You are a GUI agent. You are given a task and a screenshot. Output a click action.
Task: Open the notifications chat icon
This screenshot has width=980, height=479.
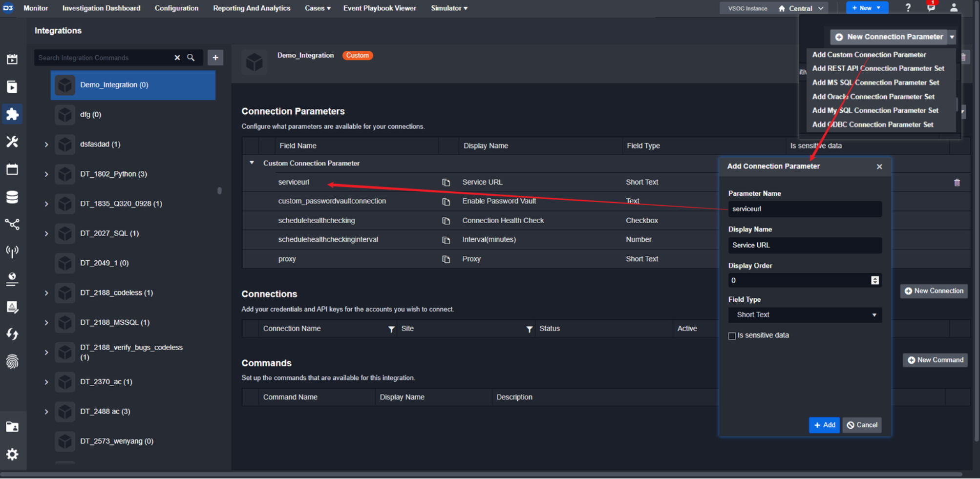931,7
